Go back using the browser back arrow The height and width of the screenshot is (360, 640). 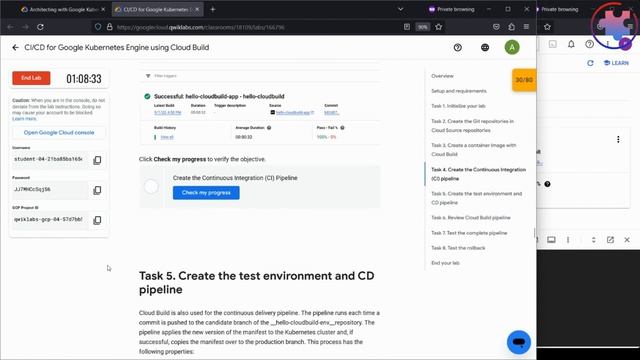(x=10, y=27)
